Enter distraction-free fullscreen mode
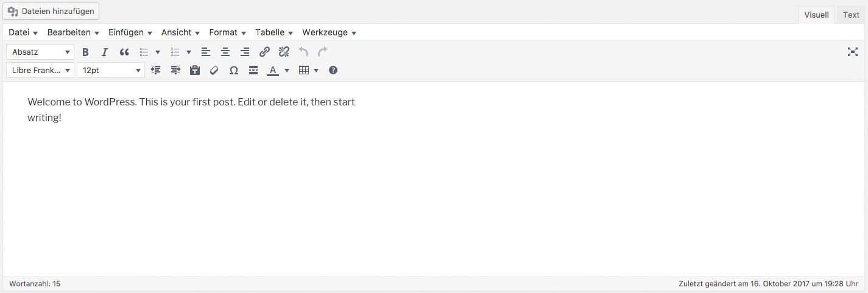The width and height of the screenshot is (868, 293). pyautogui.click(x=853, y=52)
